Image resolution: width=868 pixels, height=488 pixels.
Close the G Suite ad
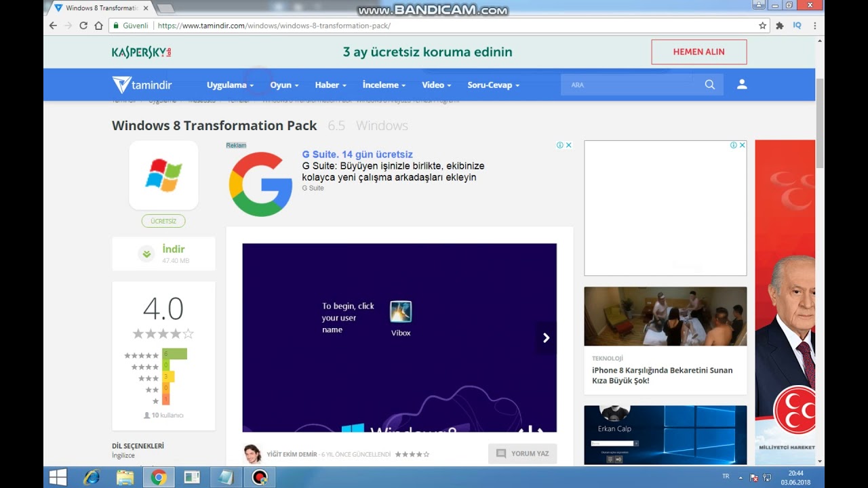tap(568, 145)
